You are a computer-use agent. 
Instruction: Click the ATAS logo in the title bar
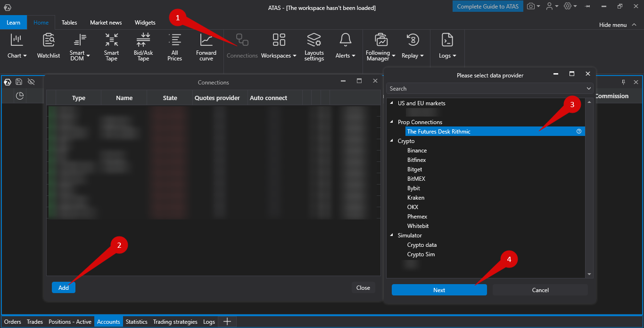(8, 7)
